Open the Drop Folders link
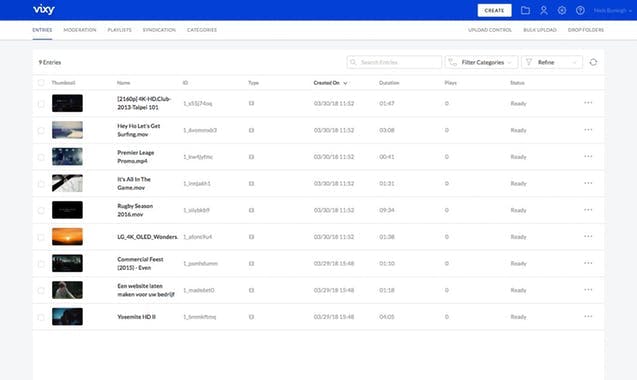 pyautogui.click(x=586, y=30)
